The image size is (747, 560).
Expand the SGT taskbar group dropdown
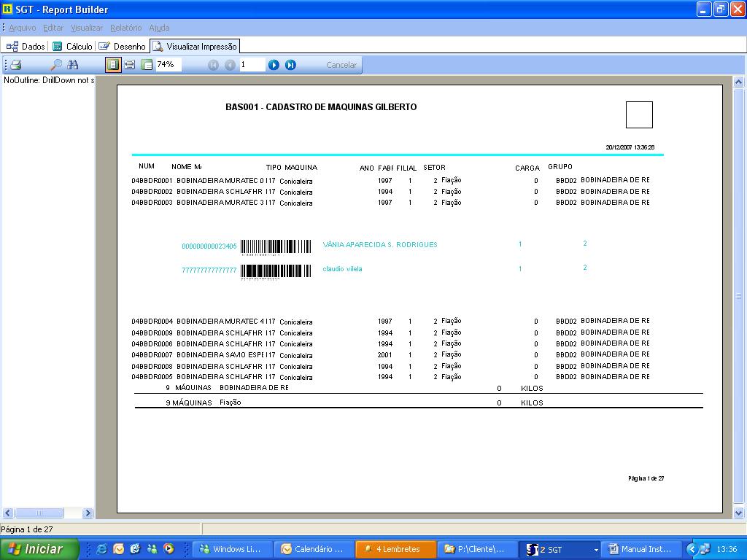click(x=596, y=549)
